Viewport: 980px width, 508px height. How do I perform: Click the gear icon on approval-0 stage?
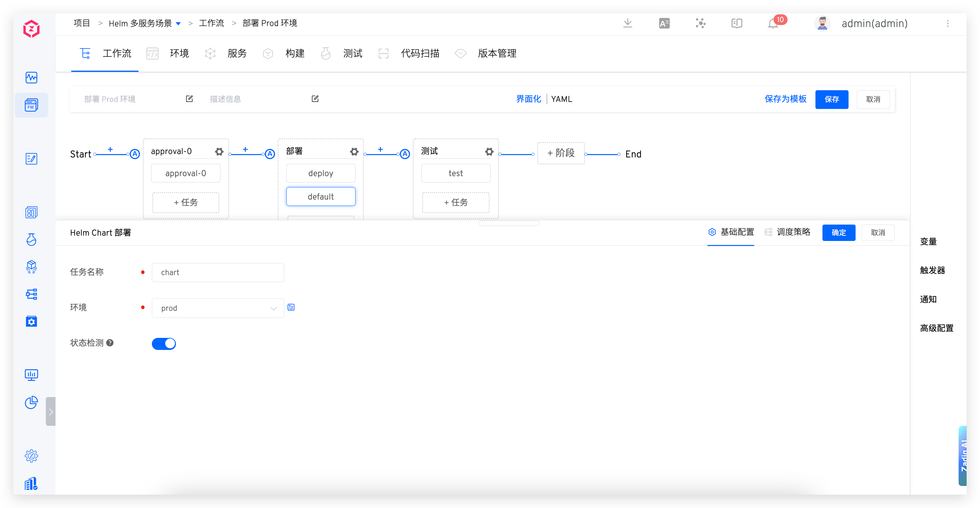click(219, 152)
